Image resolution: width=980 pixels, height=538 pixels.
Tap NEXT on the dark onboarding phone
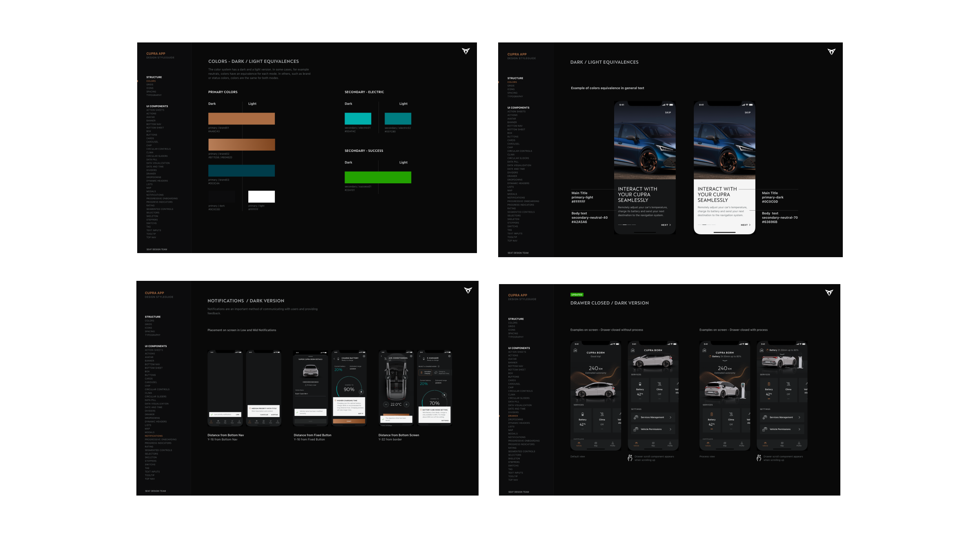coord(666,225)
